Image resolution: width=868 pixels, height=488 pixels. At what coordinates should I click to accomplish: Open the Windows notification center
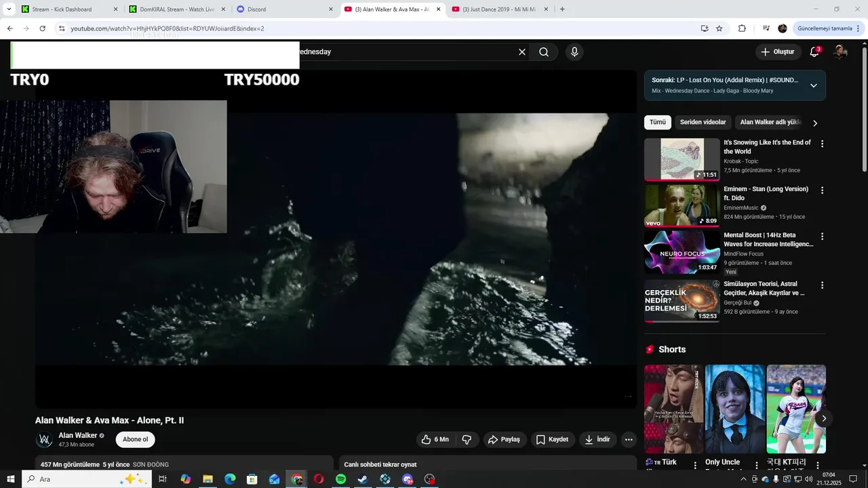click(x=853, y=479)
